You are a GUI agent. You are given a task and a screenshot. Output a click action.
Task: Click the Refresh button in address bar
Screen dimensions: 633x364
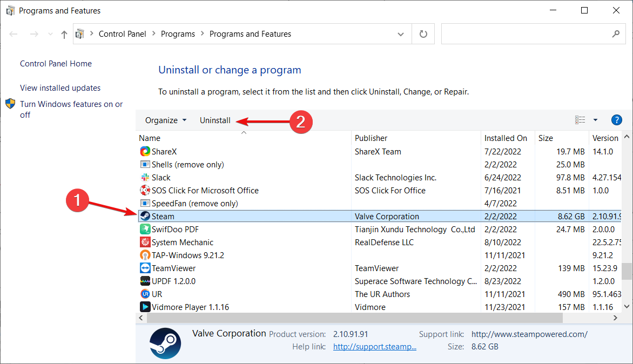[x=423, y=34]
